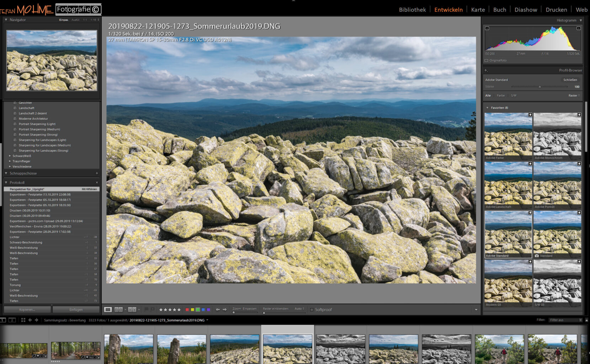The width and height of the screenshot is (590, 364).
Task: Show only S/W profiles
Action: tap(514, 96)
